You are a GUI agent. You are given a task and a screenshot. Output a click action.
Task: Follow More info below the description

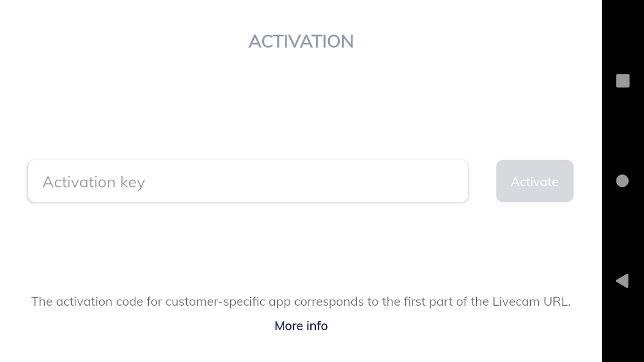click(x=301, y=326)
